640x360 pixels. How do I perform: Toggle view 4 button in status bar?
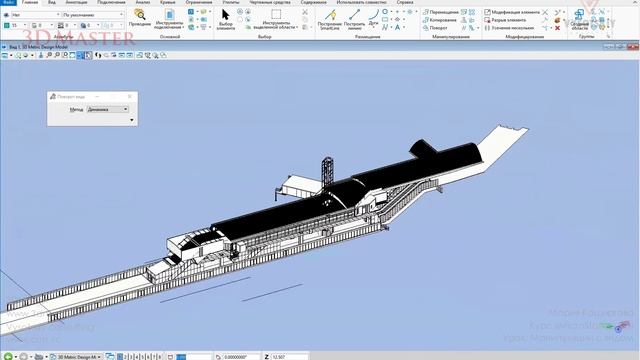pyautogui.click(x=137, y=357)
